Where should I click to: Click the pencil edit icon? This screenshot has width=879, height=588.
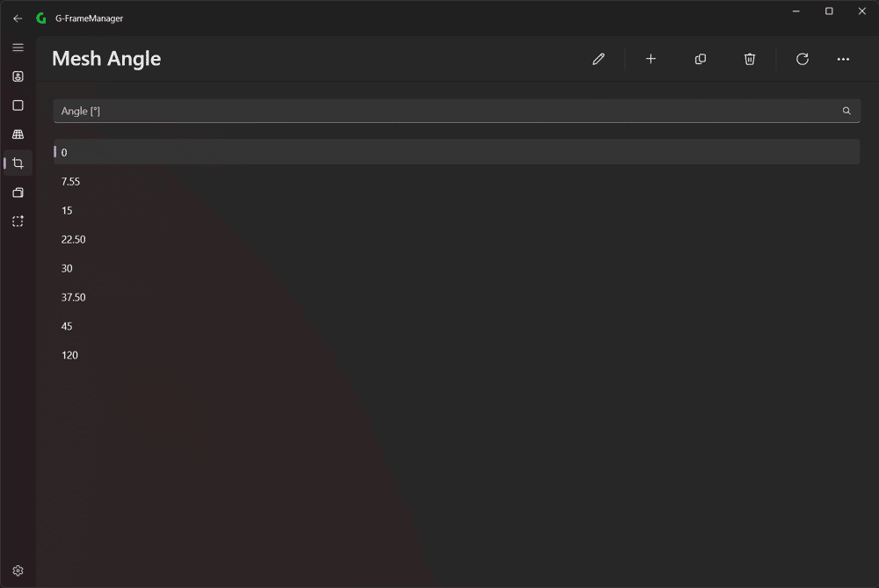[x=599, y=59]
